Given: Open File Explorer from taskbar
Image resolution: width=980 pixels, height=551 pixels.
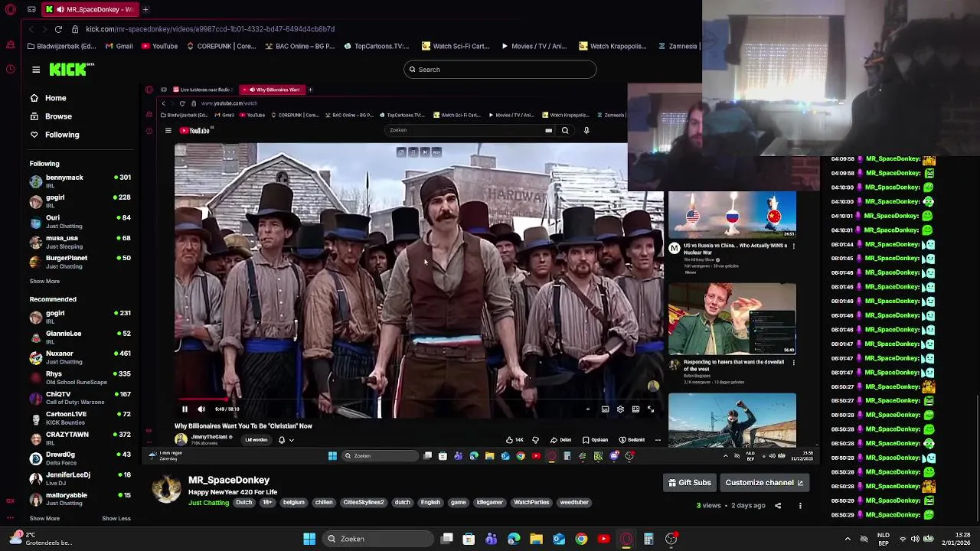Looking at the screenshot, I should pos(536,539).
